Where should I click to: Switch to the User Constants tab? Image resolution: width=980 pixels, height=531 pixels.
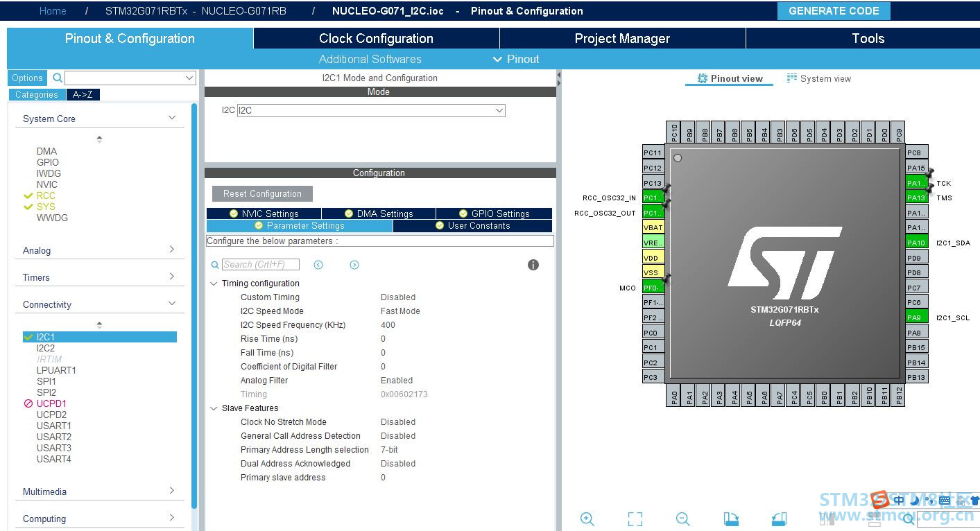tap(472, 225)
